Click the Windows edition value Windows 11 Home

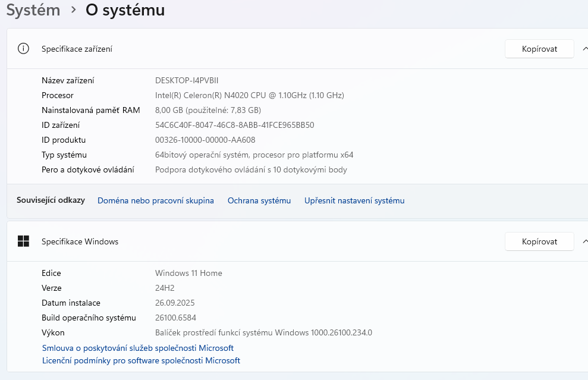tap(187, 273)
